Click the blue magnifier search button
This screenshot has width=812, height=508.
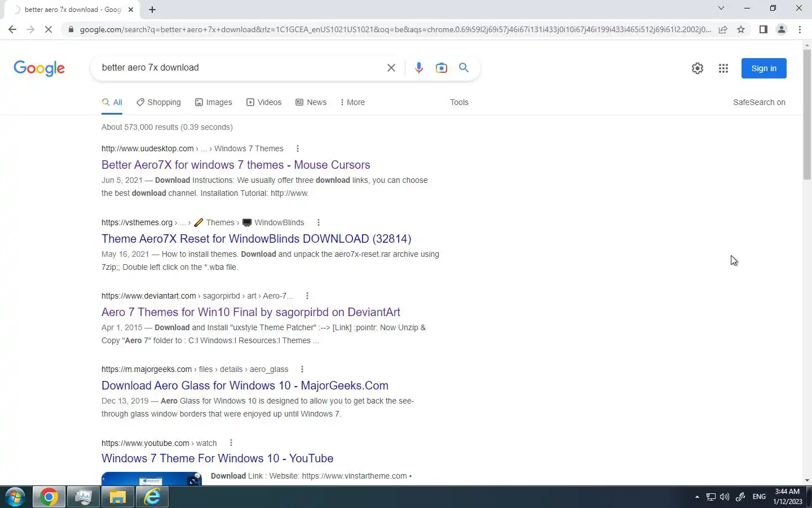coord(464,68)
